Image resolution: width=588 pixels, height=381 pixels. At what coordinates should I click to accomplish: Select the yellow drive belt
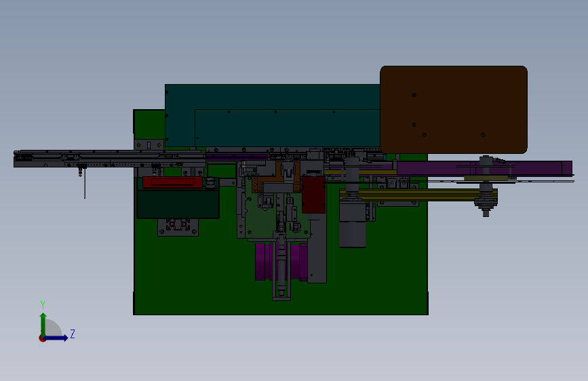418,195
